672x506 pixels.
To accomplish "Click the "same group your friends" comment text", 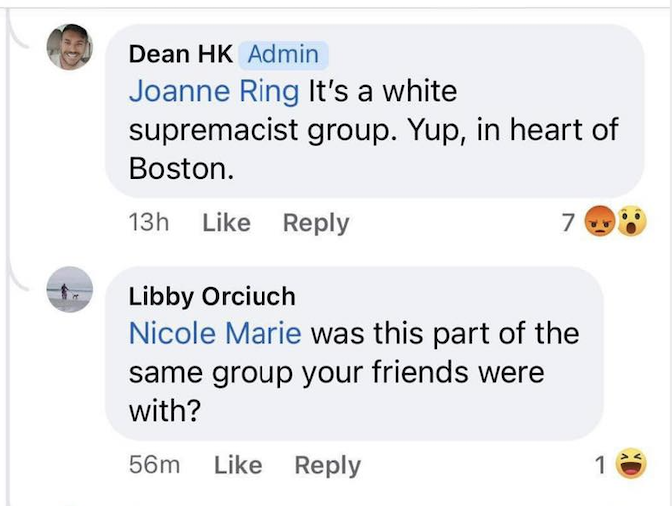I will [336, 372].
